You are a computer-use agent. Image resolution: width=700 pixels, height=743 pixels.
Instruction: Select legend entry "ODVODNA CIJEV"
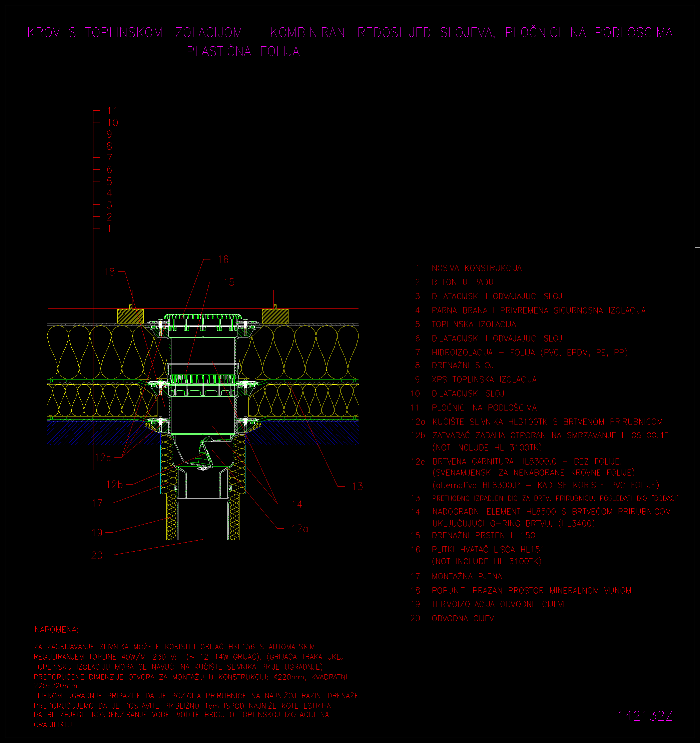463,619
